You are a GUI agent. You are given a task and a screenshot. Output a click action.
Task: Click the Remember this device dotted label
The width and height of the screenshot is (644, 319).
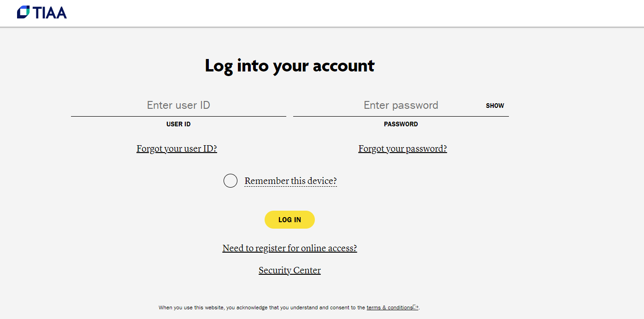click(x=290, y=181)
